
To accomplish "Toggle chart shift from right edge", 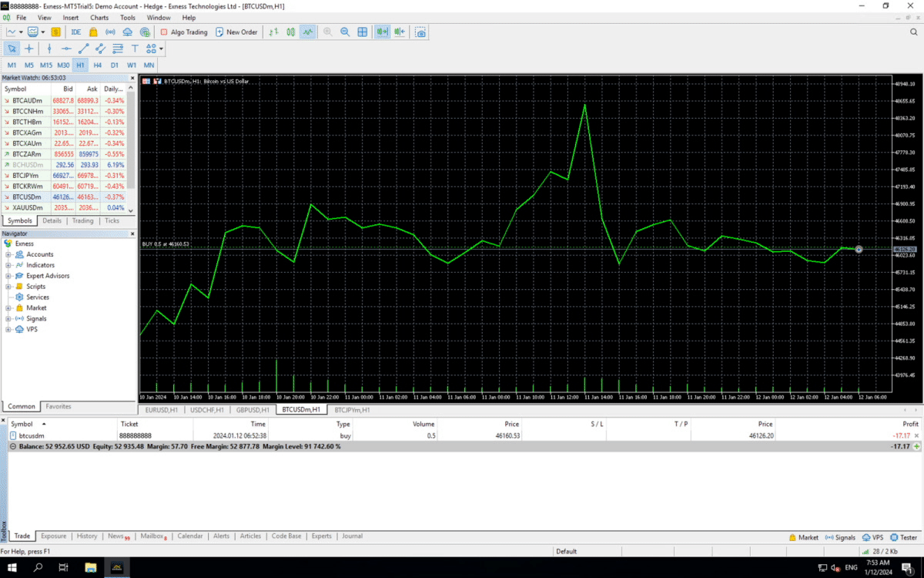I will pos(399,32).
